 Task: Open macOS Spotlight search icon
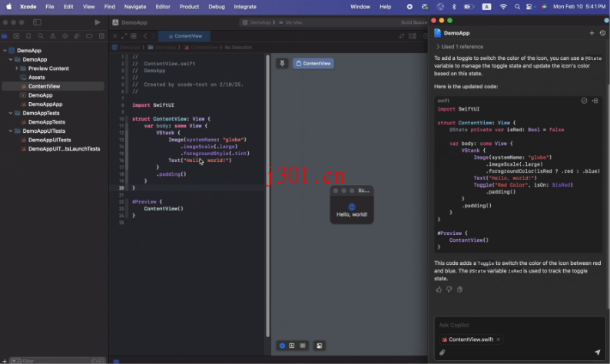pyautogui.click(x=517, y=7)
